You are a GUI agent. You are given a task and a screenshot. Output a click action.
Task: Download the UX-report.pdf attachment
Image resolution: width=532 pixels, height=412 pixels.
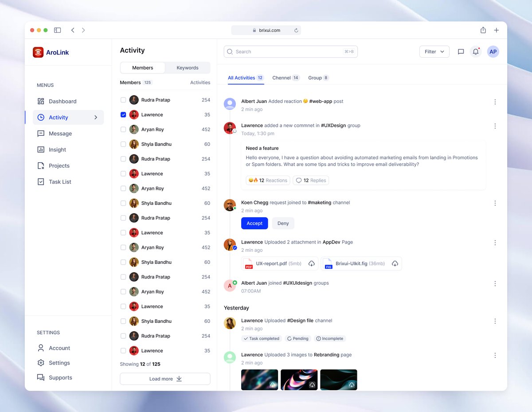pos(312,263)
